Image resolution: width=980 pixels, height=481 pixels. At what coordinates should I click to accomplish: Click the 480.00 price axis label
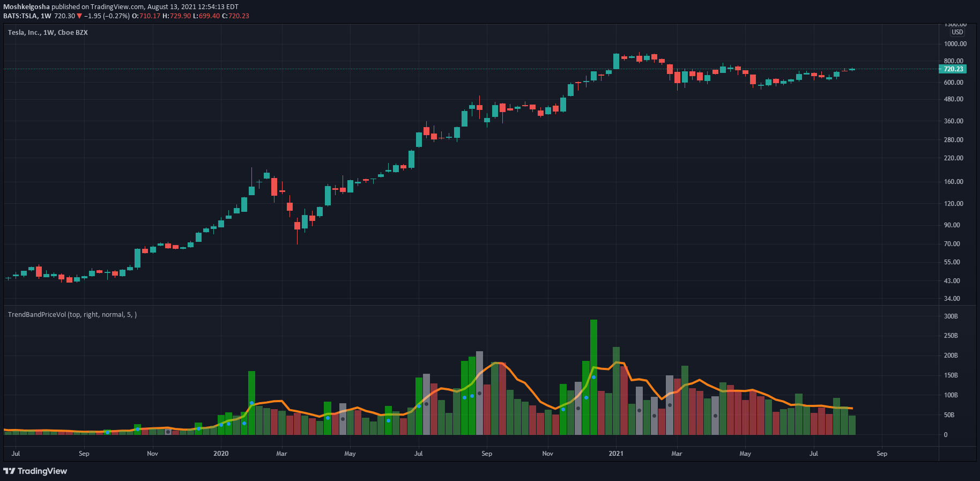954,99
